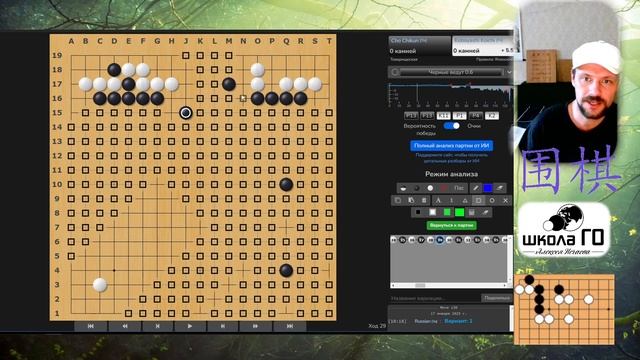The image size is (640, 360).
Task: Select the number label tool 1
Action: pos(451,200)
